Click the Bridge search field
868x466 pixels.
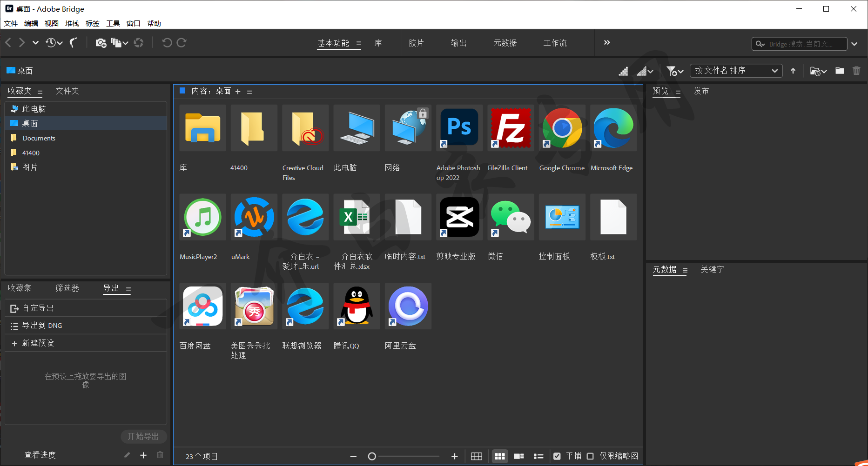pyautogui.click(x=799, y=44)
